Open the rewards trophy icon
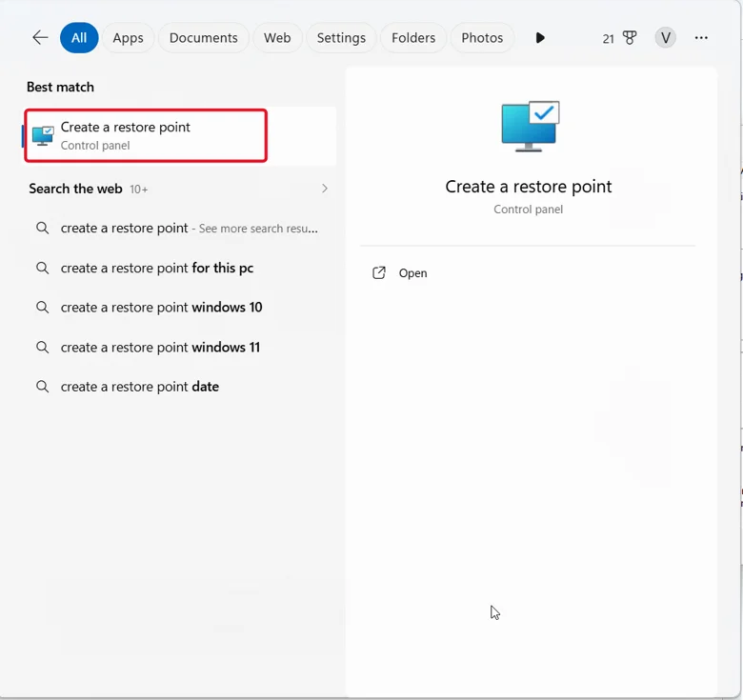 pyautogui.click(x=630, y=38)
